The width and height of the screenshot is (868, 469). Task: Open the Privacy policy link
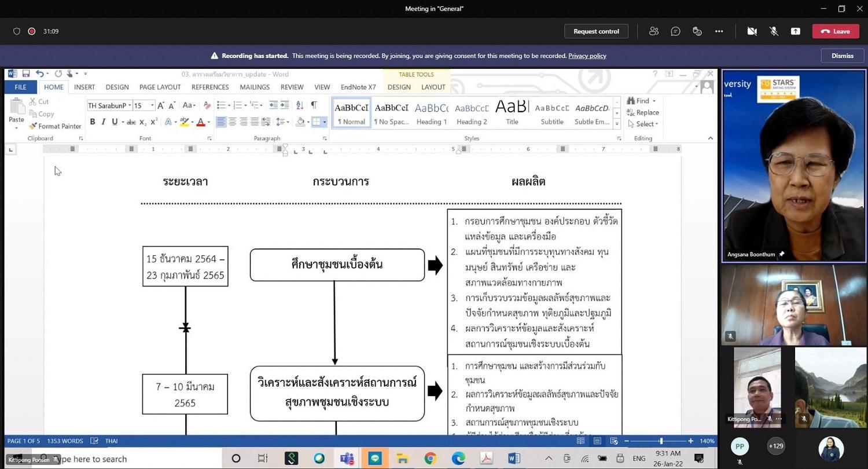587,56
